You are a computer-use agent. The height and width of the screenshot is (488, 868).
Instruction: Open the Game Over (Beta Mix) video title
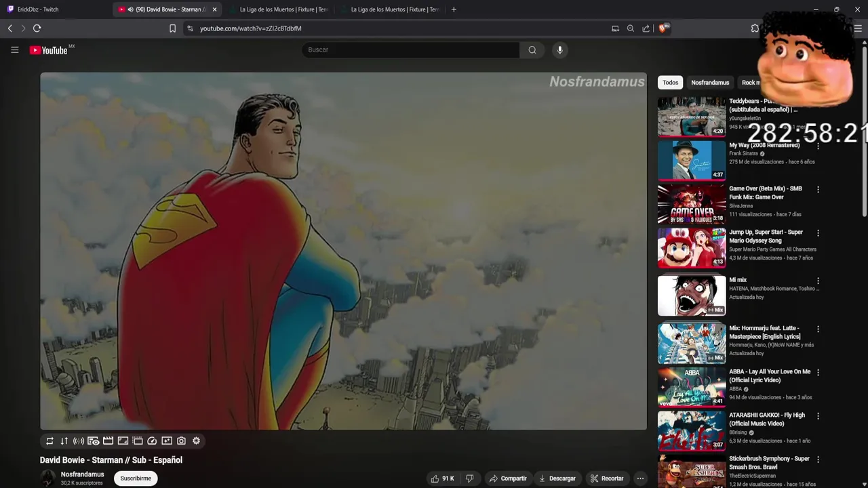765,192
